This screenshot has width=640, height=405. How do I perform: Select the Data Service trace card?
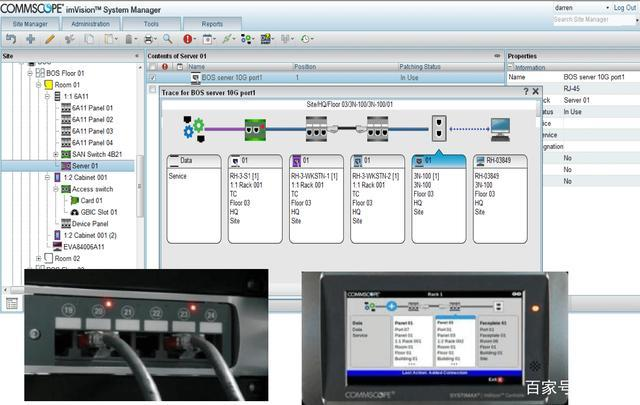194,199
